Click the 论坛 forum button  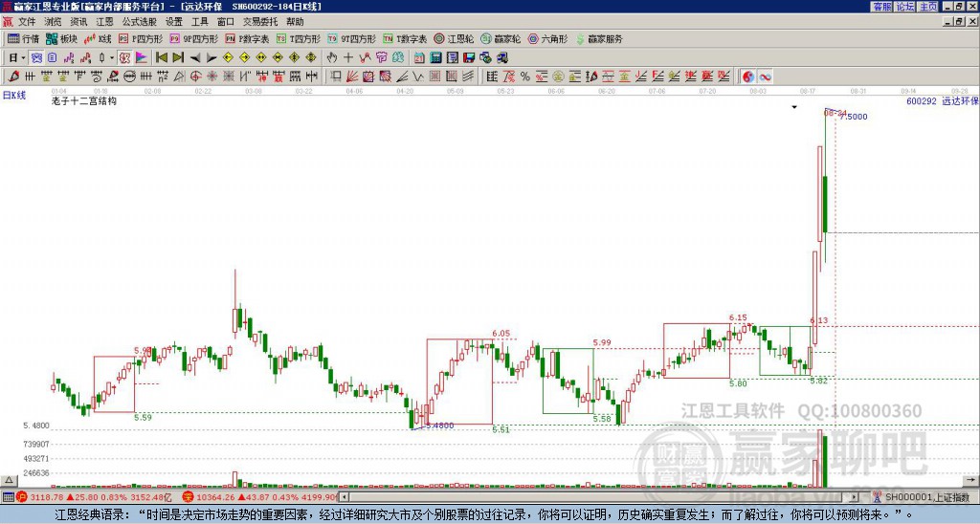pyautogui.click(x=905, y=7)
